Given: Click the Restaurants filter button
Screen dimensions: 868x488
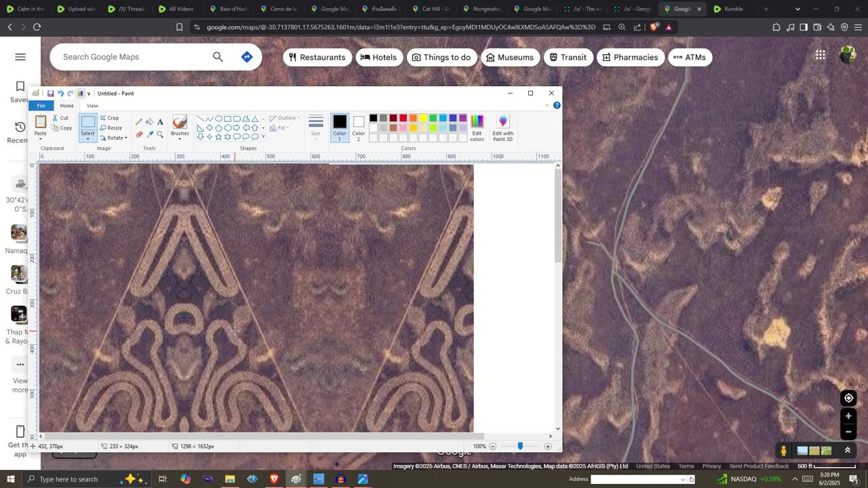Looking at the screenshot, I should (317, 58).
